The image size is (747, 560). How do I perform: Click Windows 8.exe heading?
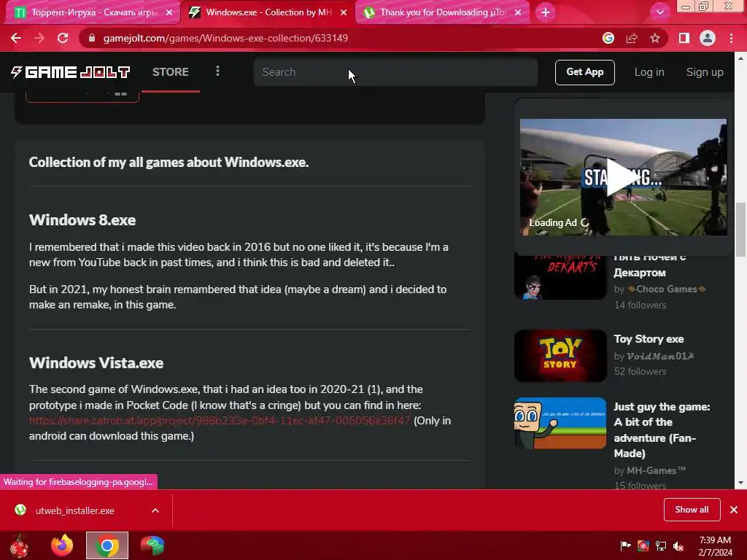82,220
